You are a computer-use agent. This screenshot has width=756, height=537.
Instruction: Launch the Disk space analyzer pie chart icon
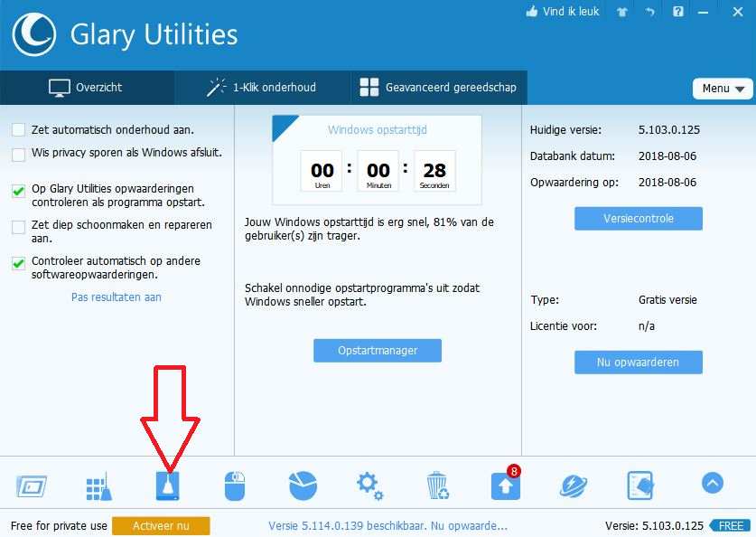(x=303, y=485)
